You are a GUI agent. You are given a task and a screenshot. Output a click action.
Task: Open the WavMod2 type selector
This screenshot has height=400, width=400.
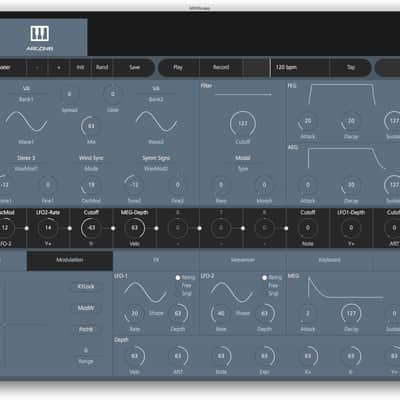pyautogui.click(x=156, y=158)
